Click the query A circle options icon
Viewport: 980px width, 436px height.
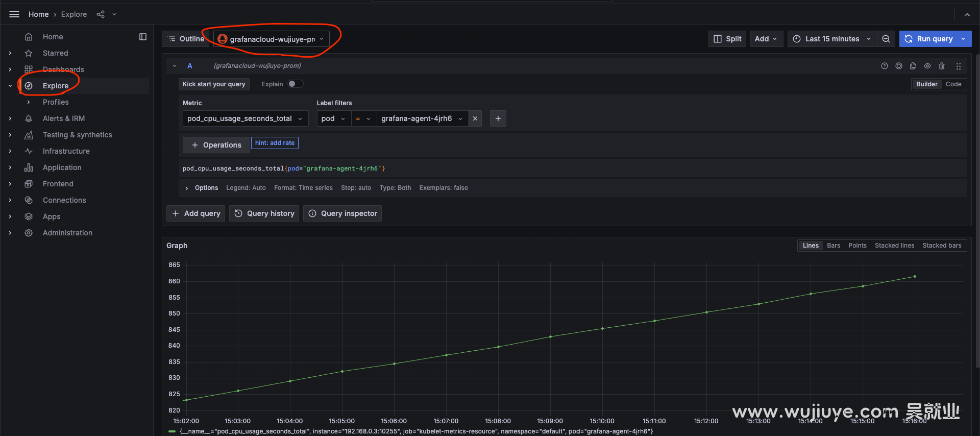(899, 66)
